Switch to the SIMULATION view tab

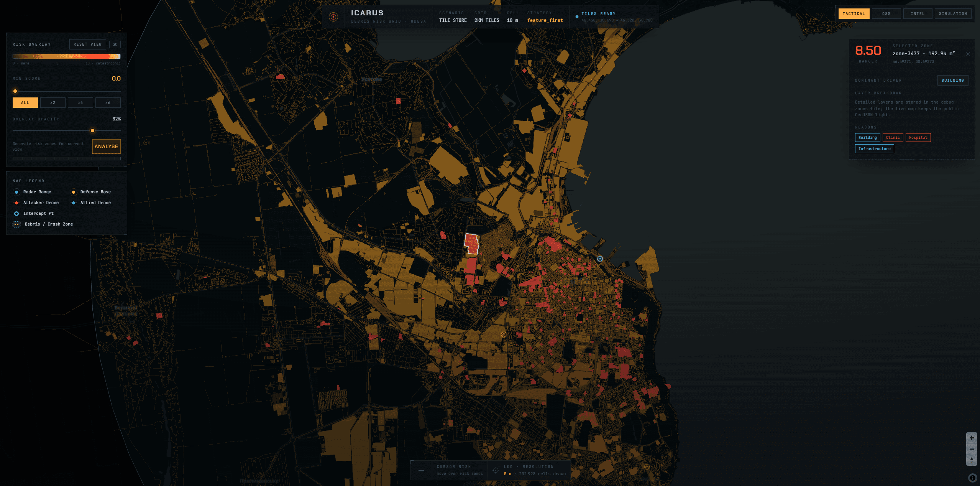[x=953, y=14]
